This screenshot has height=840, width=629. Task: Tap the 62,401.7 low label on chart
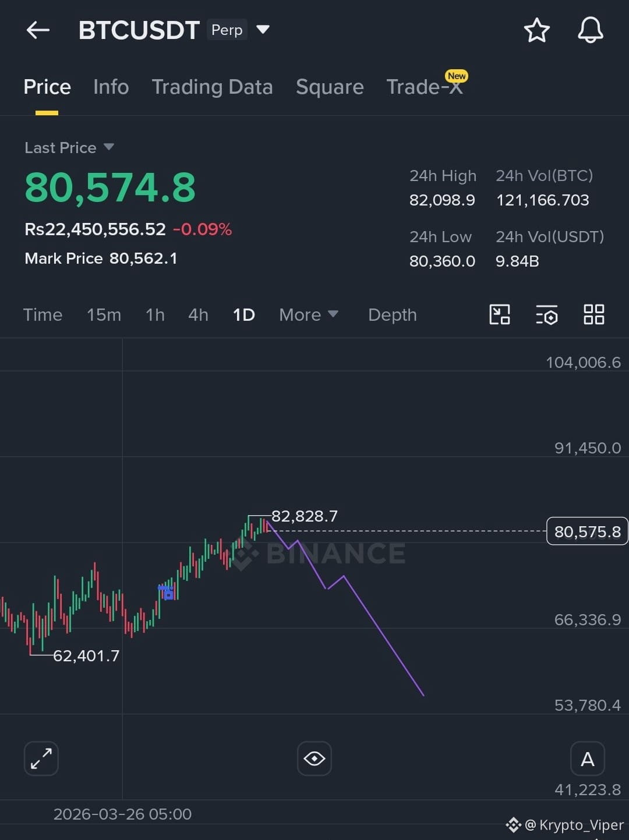(86, 656)
